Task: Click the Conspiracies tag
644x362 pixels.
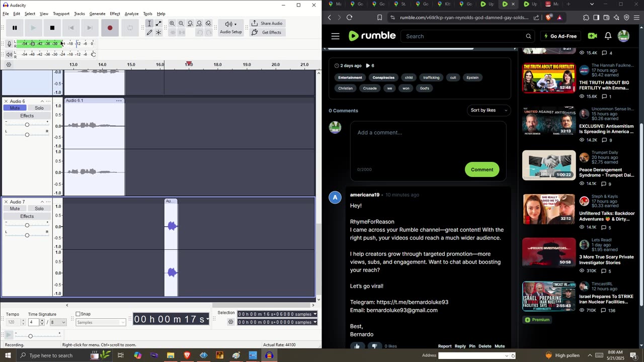Action: [383, 77]
